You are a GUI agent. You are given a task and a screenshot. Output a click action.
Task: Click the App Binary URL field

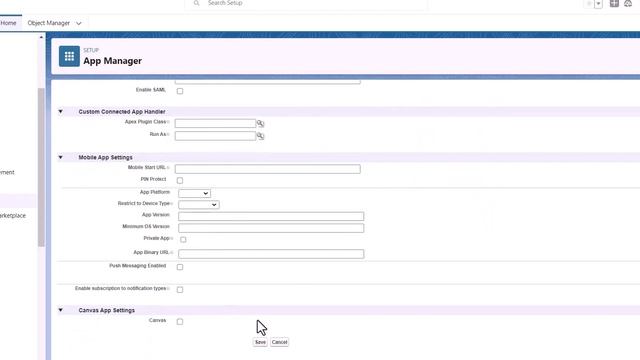click(x=271, y=254)
